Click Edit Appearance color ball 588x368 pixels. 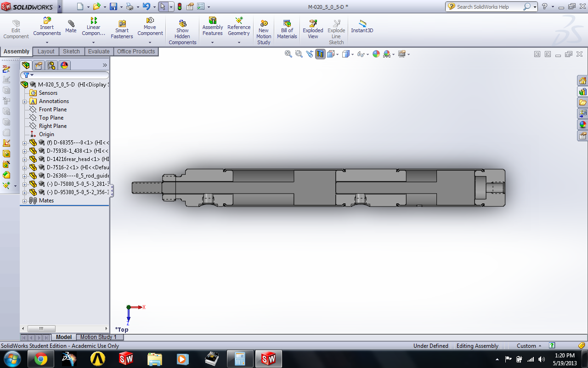pos(376,54)
